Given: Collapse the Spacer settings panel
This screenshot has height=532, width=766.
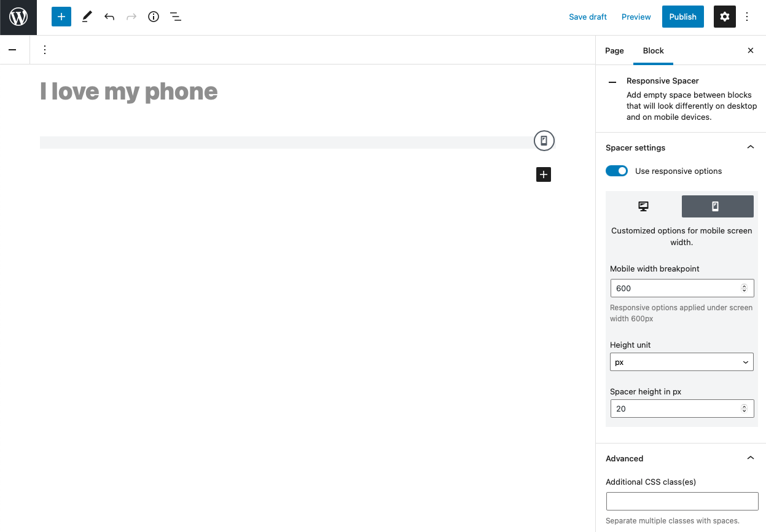Looking at the screenshot, I should coord(750,147).
